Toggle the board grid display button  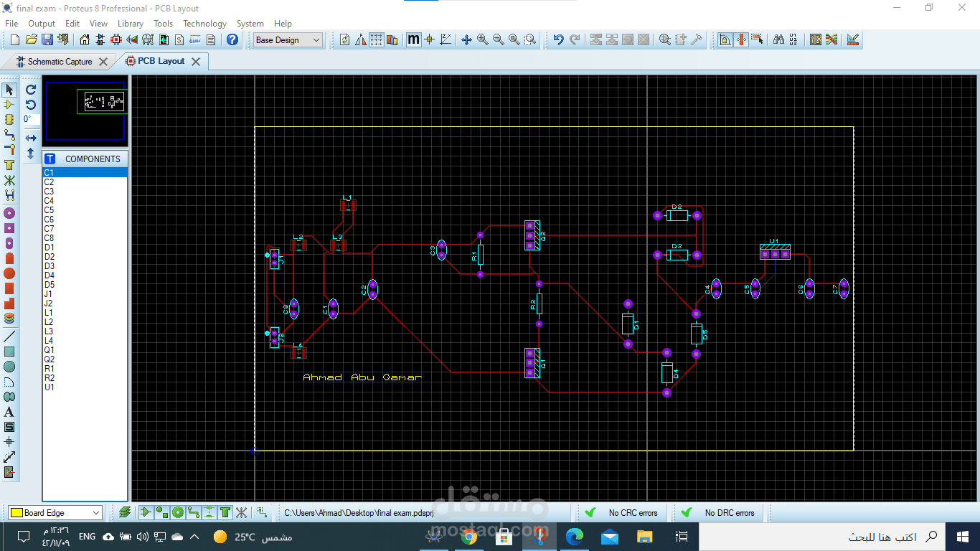pos(377,40)
